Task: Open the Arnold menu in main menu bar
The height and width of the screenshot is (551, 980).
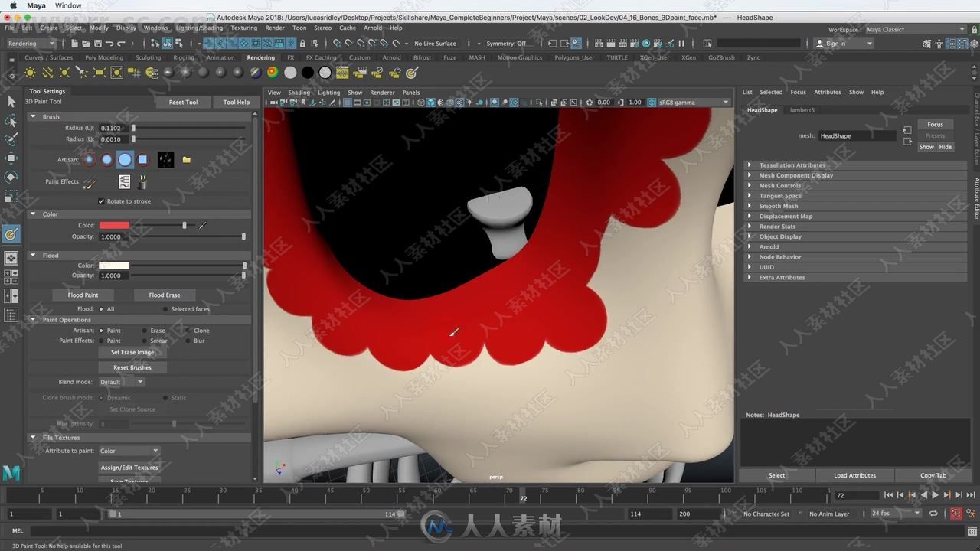Action: click(373, 28)
